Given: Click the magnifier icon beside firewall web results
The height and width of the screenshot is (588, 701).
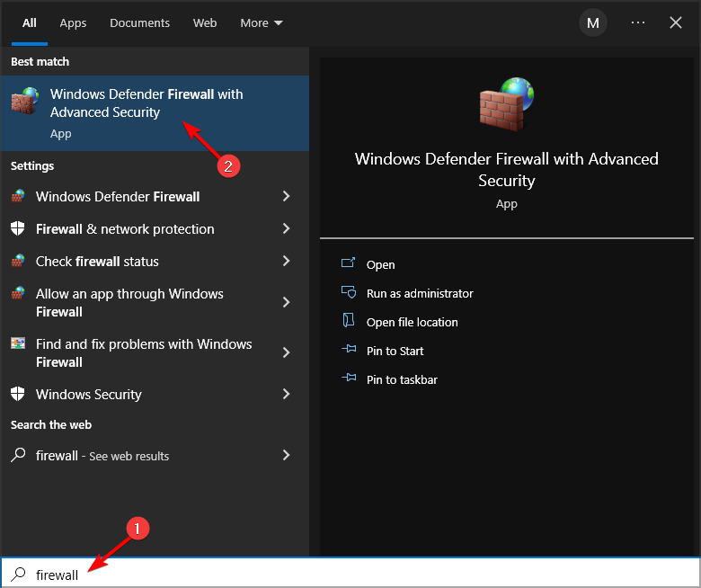Looking at the screenshot, I should point(18,455).
